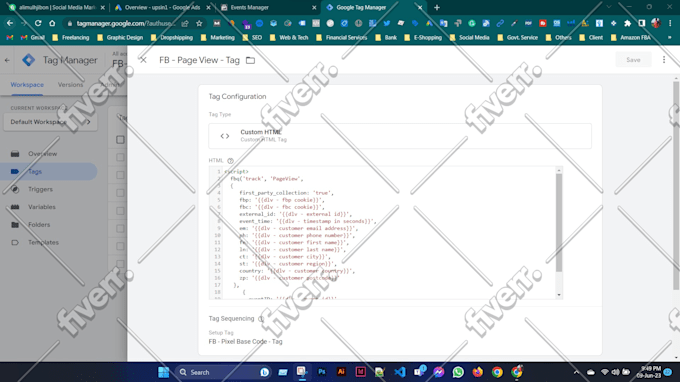Image resolution: width=680 pixels, height=382 pixels.
Task: Open Illustrator from the taskbar
Action: coord(341,372)
